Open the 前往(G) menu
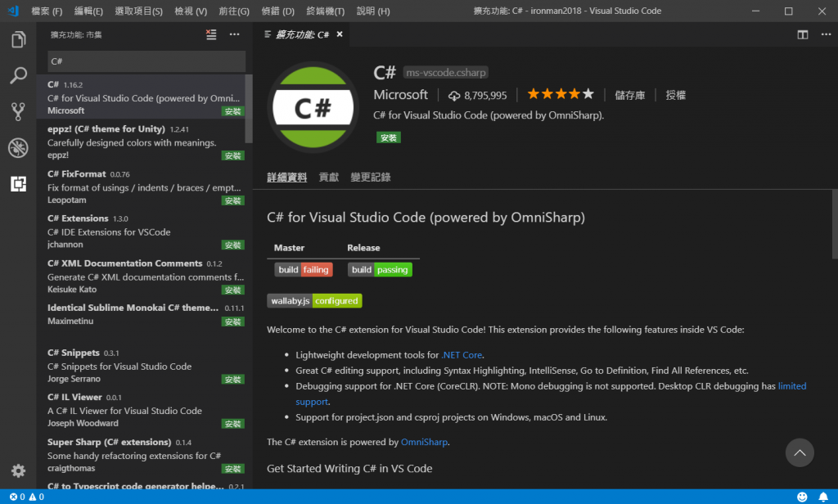 (234, 11)
